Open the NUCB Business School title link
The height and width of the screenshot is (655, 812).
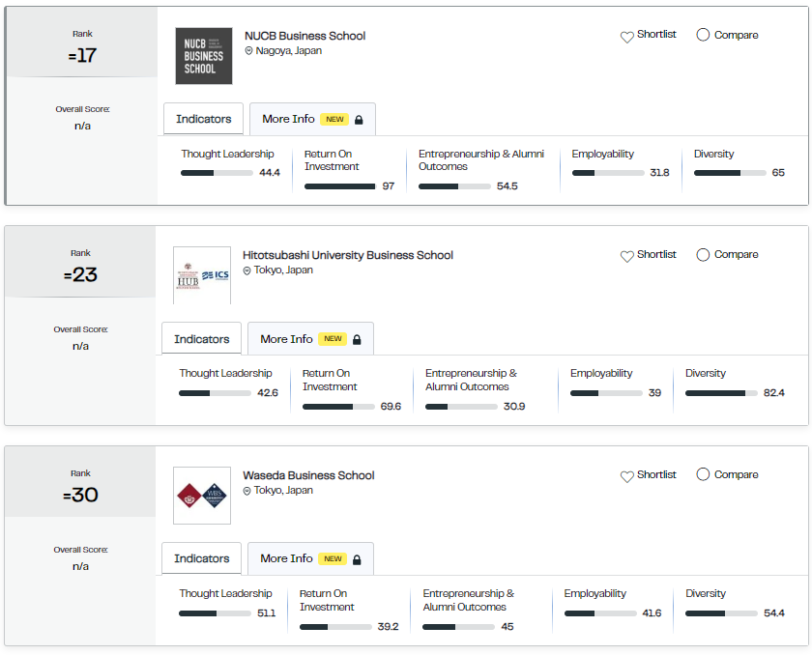(305, 36)
